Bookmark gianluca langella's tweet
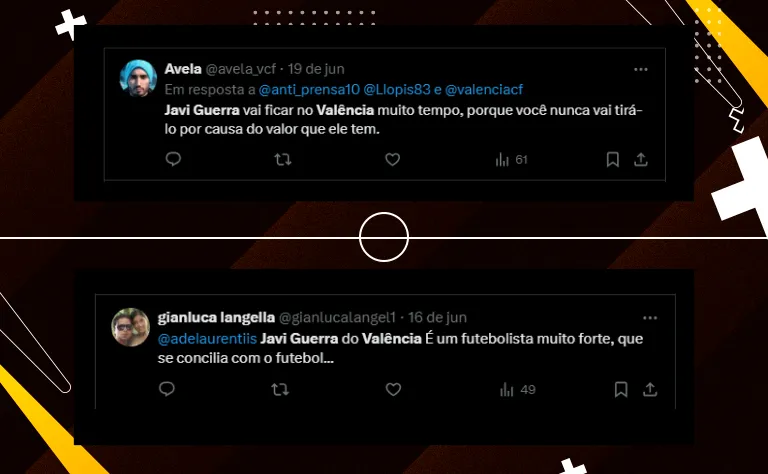This screenshot has width=768, height=474. (621, 389)
